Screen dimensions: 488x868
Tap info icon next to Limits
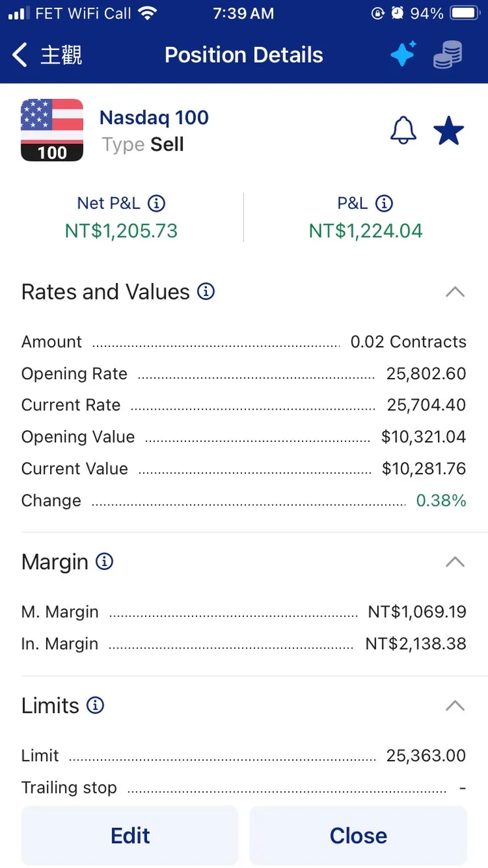pyautogui.click(x=96, y=706)
